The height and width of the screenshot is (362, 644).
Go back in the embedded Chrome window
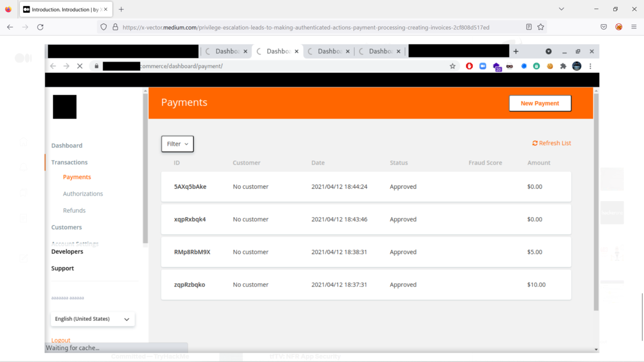point(53,66)
